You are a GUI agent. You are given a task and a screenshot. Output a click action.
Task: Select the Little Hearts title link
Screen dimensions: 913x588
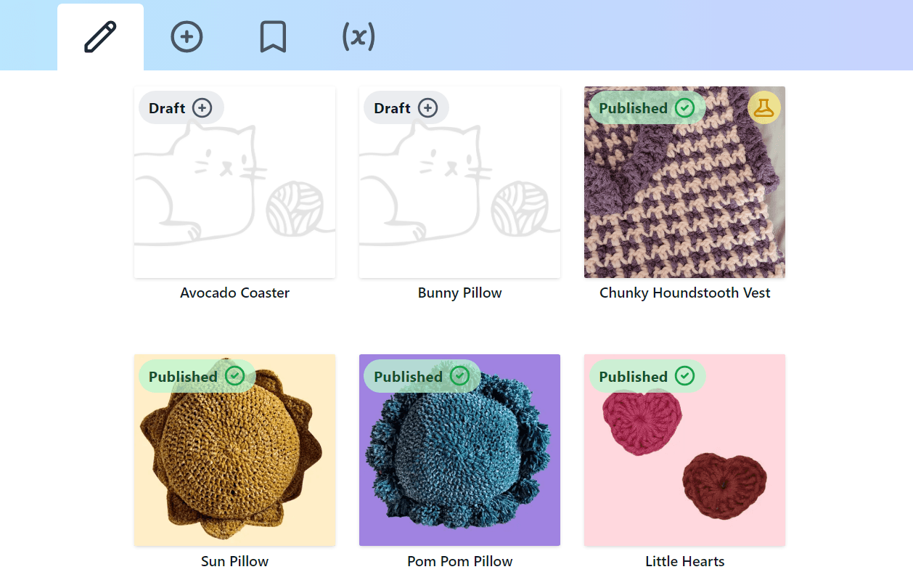tap(684, 561)
